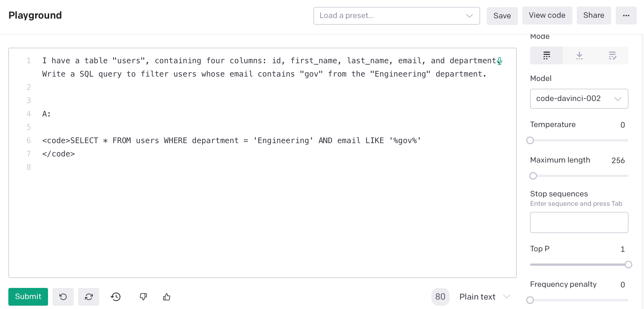Open the more options menu
This screenshot has height=309, width=644.
coord(626,15)
